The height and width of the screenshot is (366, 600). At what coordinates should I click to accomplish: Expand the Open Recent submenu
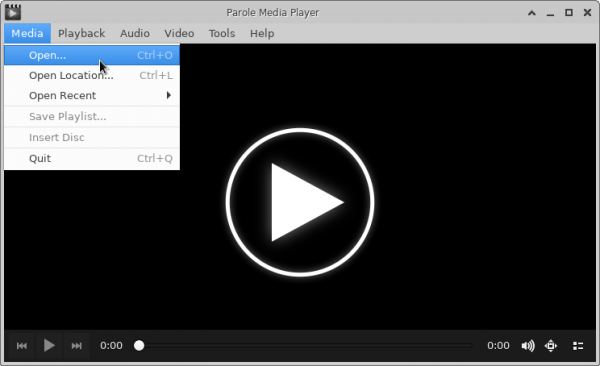click(x=92, y=95)
